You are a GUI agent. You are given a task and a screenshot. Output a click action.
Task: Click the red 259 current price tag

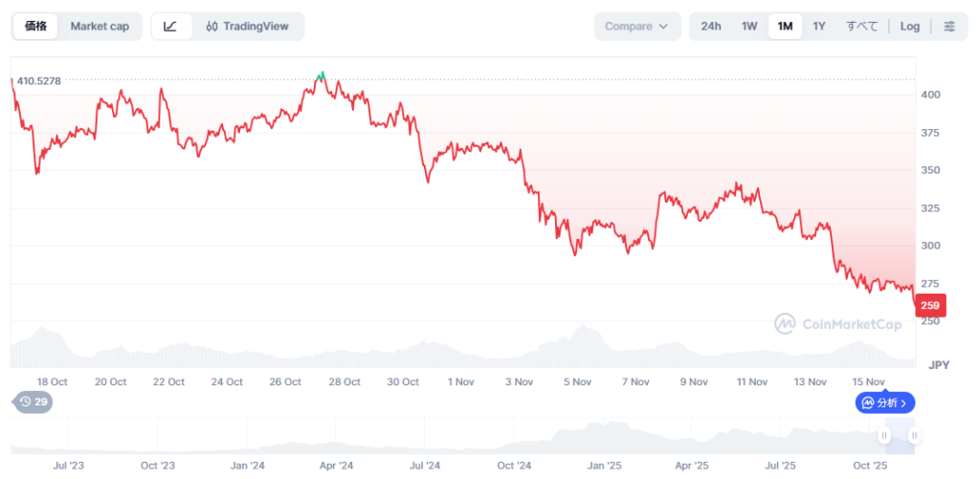(x=929, y=306)
